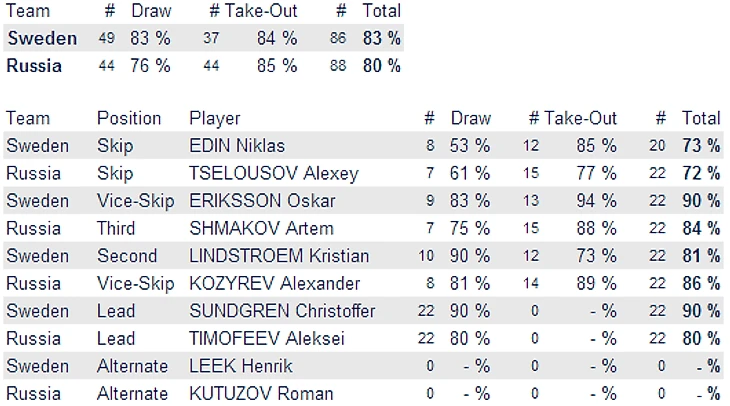Select player LINDSTROEM Kristian
The height and width of the screenshot is (406, 730).
279,256
